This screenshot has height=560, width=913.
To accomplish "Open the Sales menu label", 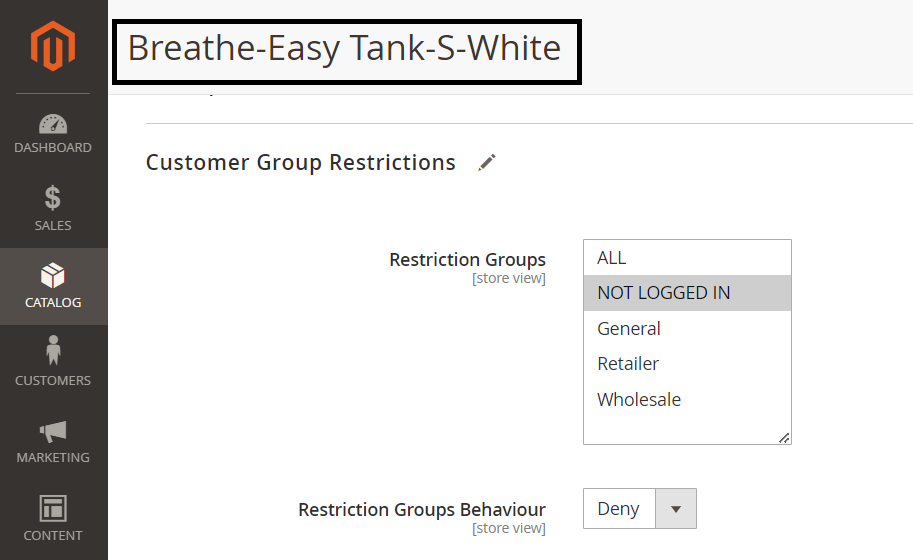I will coord(53,226).
